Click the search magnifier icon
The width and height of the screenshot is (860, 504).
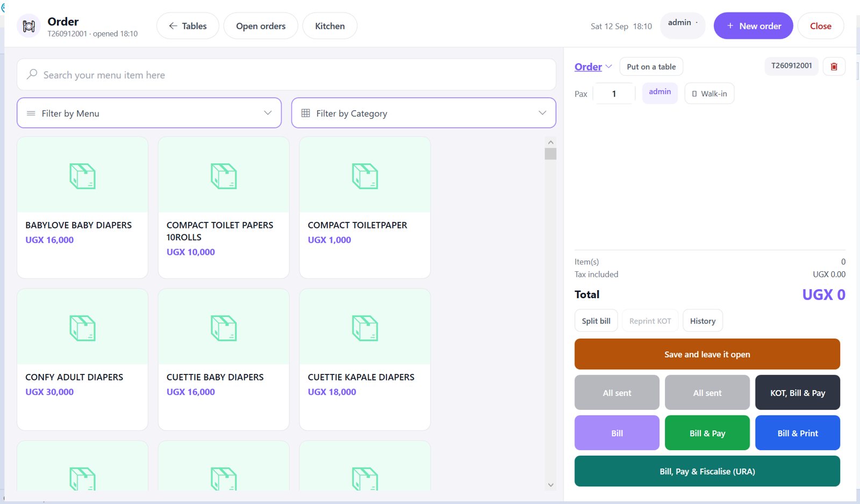(x=32, y=74)
